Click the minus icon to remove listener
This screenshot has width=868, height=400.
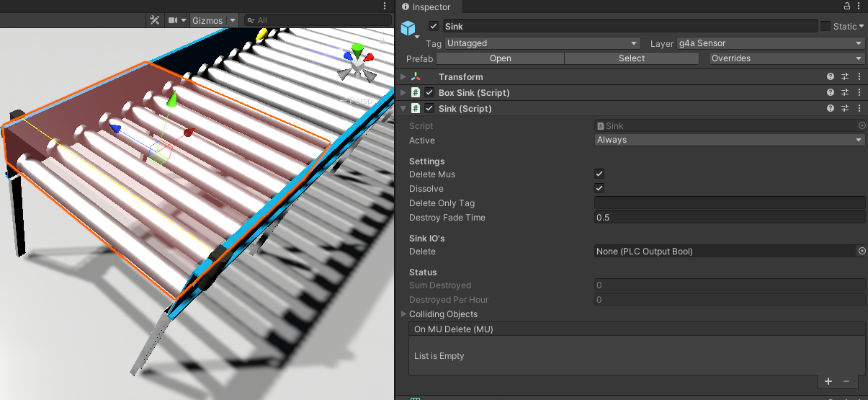pyautogui.click(x=846, y=381)
